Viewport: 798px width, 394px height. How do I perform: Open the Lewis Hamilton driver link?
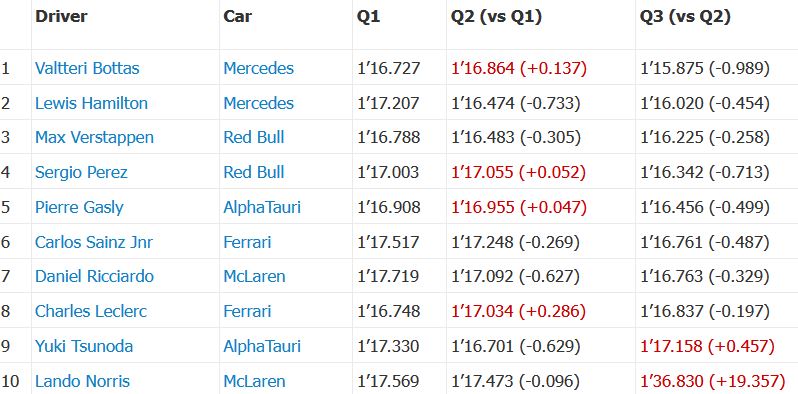[91, 103]
